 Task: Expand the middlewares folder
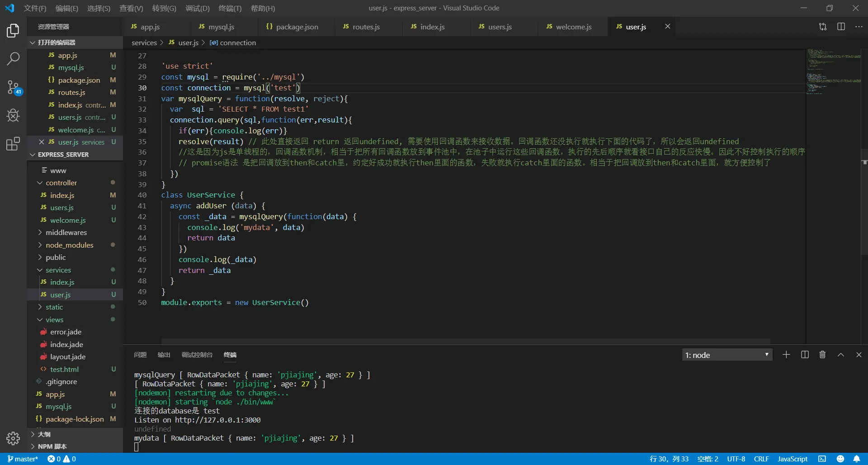[66, 232]
